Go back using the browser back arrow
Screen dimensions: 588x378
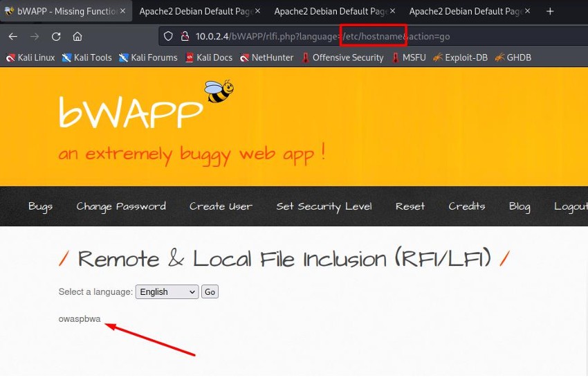point(13,37)
